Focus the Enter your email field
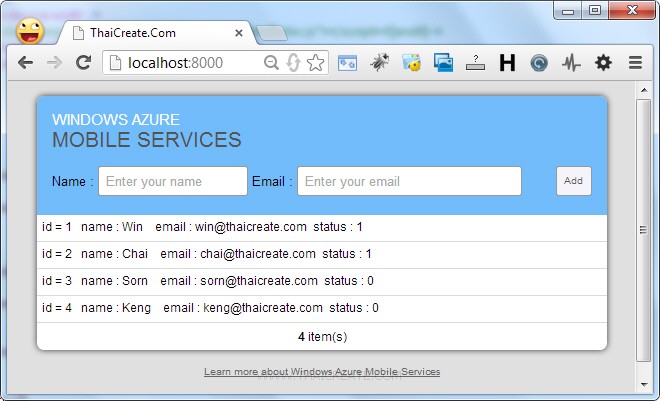The height and width of the screenshot is (401, 660). point(410,181)
